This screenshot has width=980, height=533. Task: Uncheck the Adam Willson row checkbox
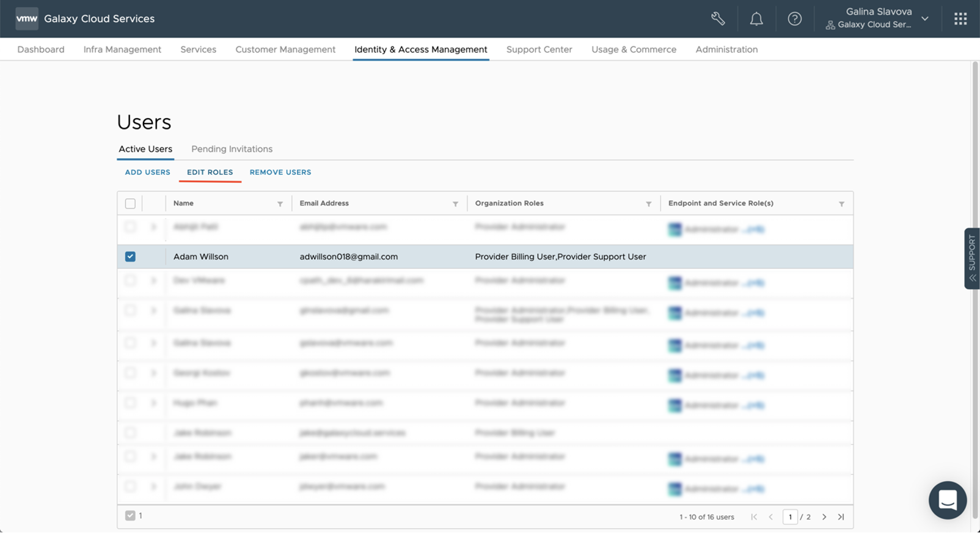pyautogui.click(x=130, y=257)
